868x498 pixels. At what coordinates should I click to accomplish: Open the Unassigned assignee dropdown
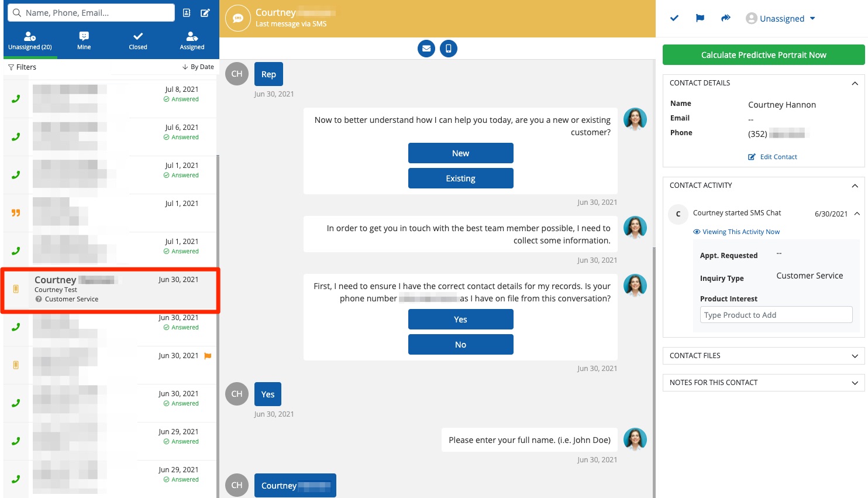click(781, 19)
